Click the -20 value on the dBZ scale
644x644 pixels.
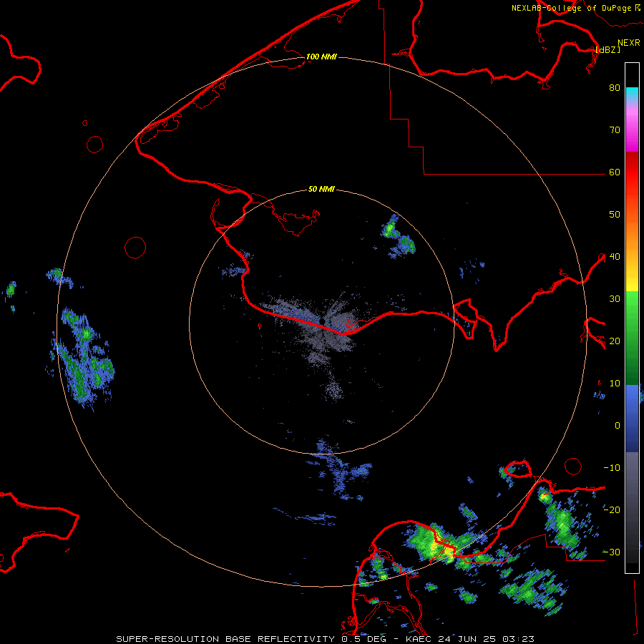tap(612, 510)
